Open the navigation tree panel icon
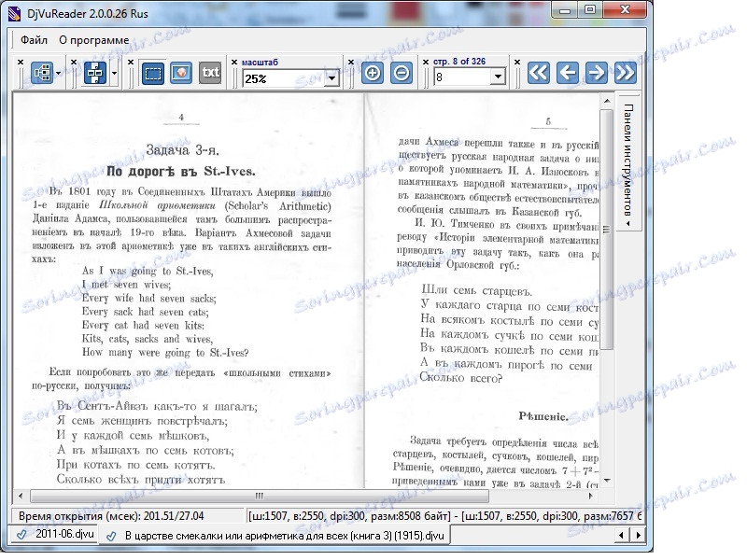Image resolution: width=747 pixels, height=560 pixels. [x=42, y=73]
